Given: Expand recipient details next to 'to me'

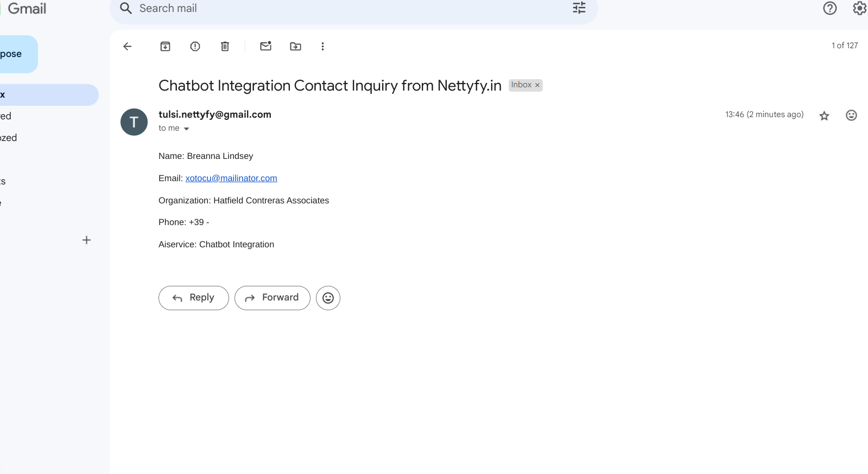Looking at the screenshot, I should (x=186, y=129).
